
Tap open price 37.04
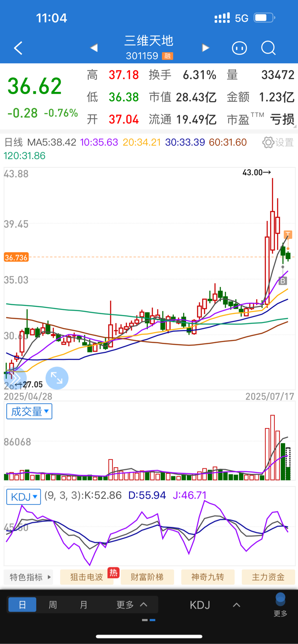124,119
